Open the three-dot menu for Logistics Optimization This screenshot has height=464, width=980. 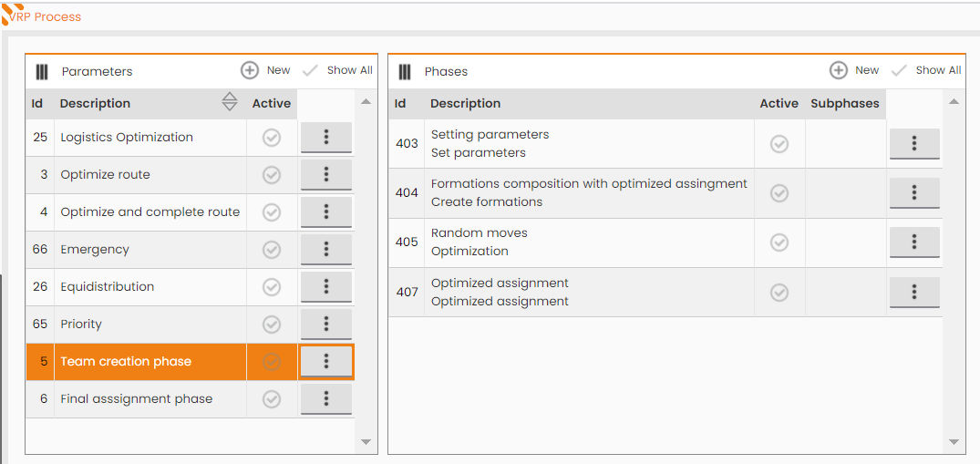point(326,138)
